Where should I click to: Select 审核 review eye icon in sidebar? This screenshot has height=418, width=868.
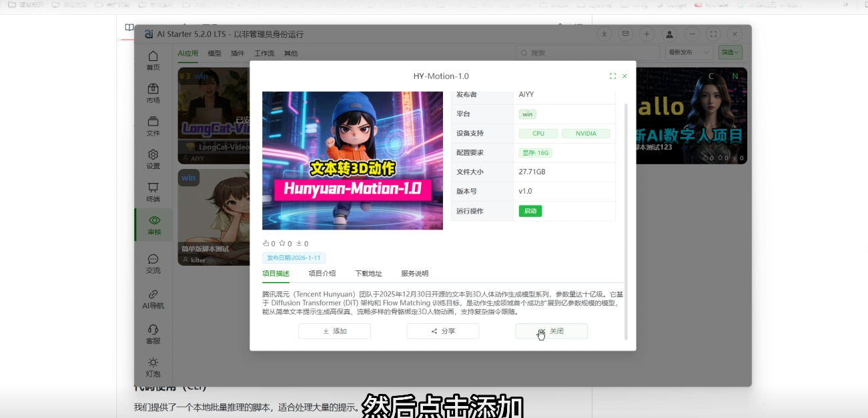click(x=154, y=225)
